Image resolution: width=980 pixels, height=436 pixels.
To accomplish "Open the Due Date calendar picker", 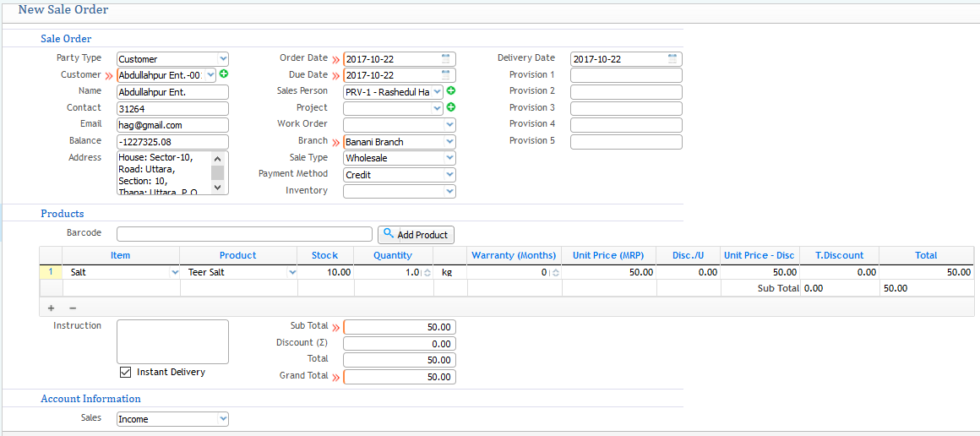I will pos(445,75).
